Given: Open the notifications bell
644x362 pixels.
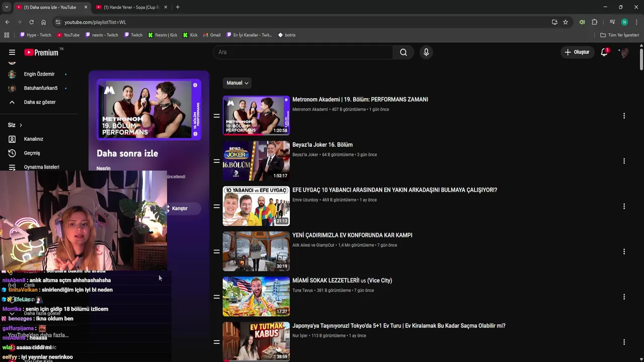Looking at the screenshot, I should tap(604, 52).
